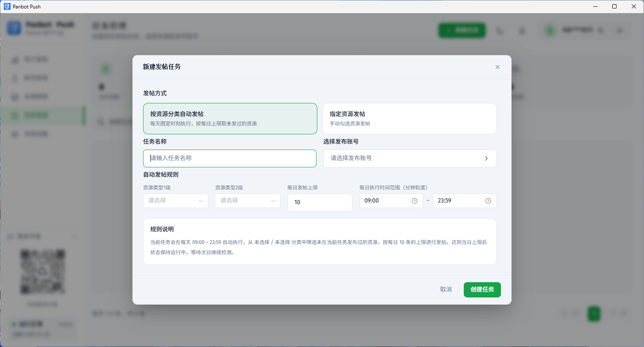This screenshot has height=347, width=644.
Task: Click the 取消 cancel button
Action: point(446,290)
